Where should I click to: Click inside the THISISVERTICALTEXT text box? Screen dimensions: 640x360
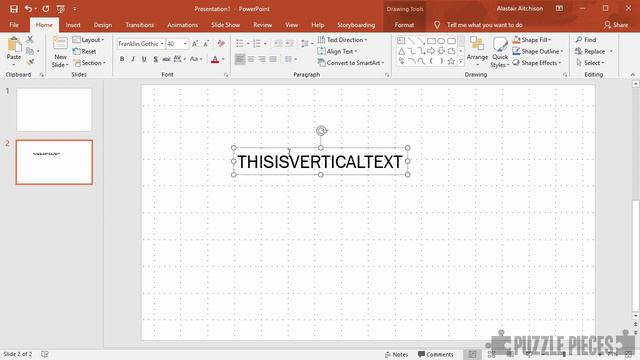[320, 162]
